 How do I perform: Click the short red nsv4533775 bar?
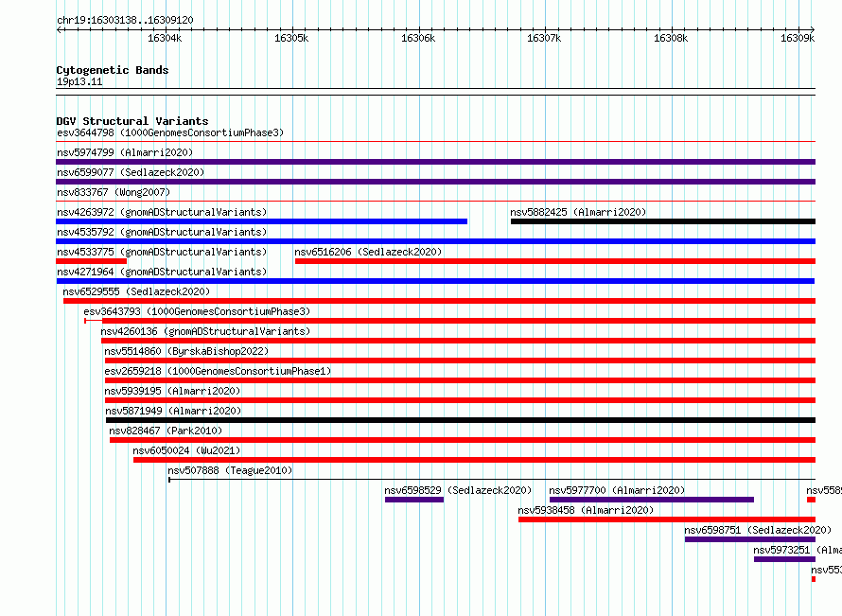pyautogui.click(x=91, y=261)
